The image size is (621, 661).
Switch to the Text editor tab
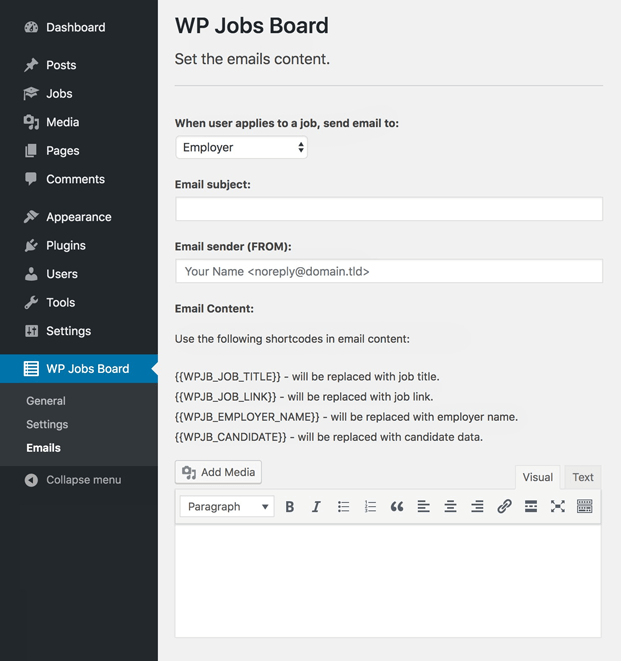[583, 477]
